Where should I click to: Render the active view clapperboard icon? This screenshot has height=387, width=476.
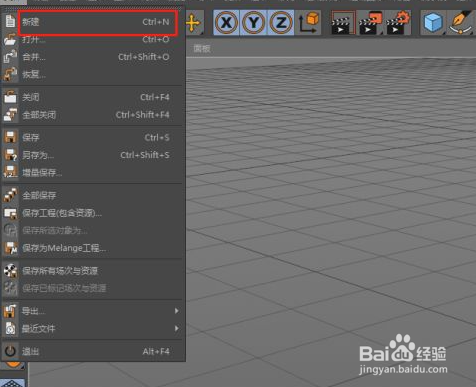tap(343, 23)
